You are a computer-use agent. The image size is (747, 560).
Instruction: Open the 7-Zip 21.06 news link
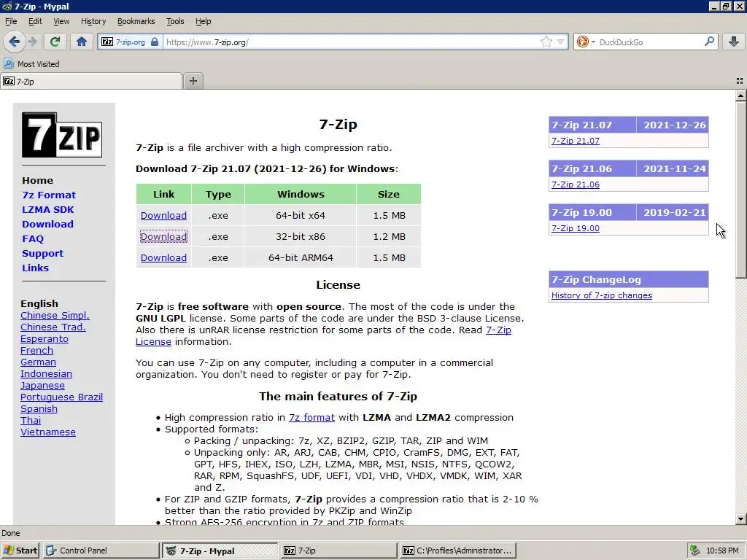[x=575, y=184]
